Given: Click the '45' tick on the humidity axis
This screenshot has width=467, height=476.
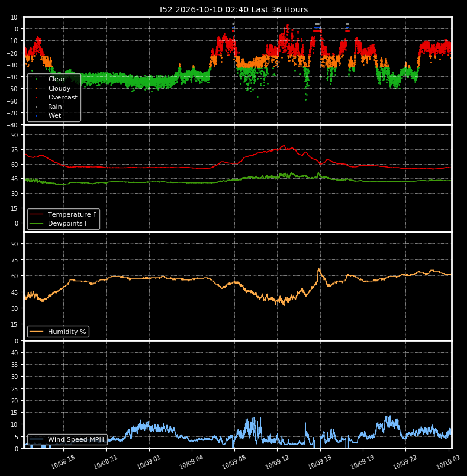Looking at the screenshot, I should coord(14,292).
